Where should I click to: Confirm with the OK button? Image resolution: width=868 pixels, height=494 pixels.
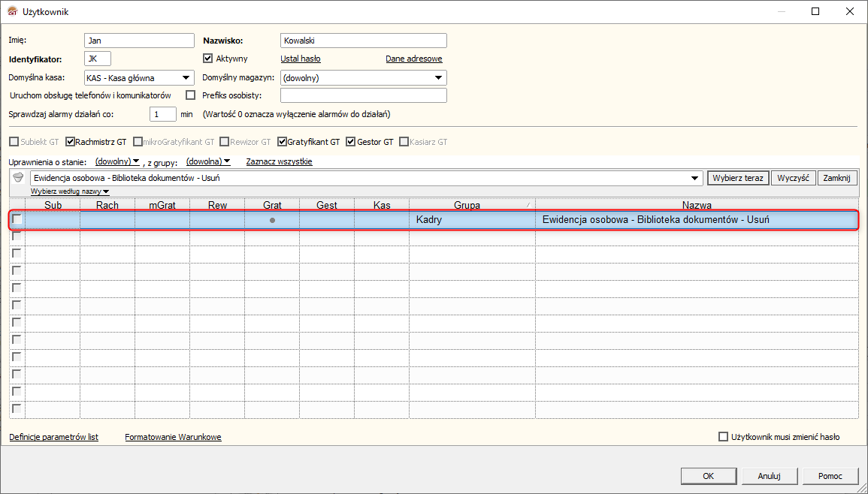pos(709,476)
